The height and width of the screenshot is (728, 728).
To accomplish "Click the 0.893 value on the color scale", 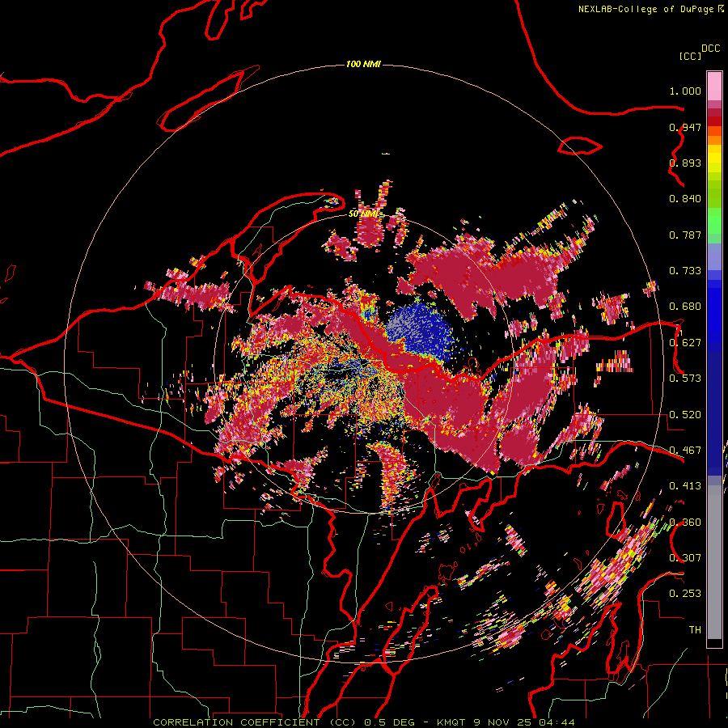I will click(685, 163).
